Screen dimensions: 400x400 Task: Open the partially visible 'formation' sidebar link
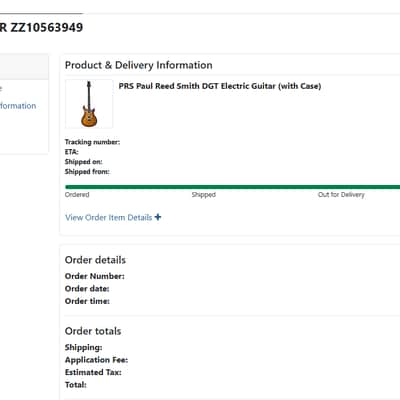[x=18, y=106]
